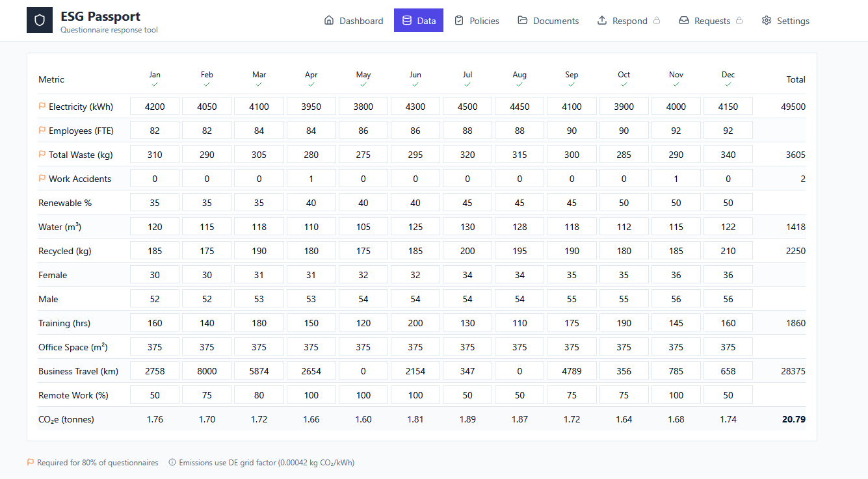The width and height of the screenshot is (868, 479).
Task: Open the Documents section
Action: click(548, 20)
